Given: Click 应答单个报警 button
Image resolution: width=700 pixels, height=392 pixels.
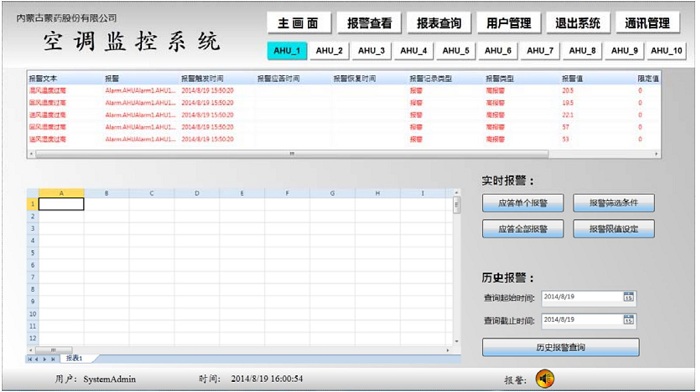Looking at the screenshot, I should pos(523,203).
